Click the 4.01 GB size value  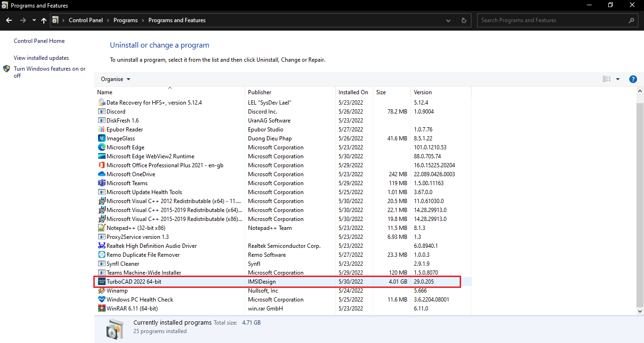pyautogui.click(x=397, y=282)
